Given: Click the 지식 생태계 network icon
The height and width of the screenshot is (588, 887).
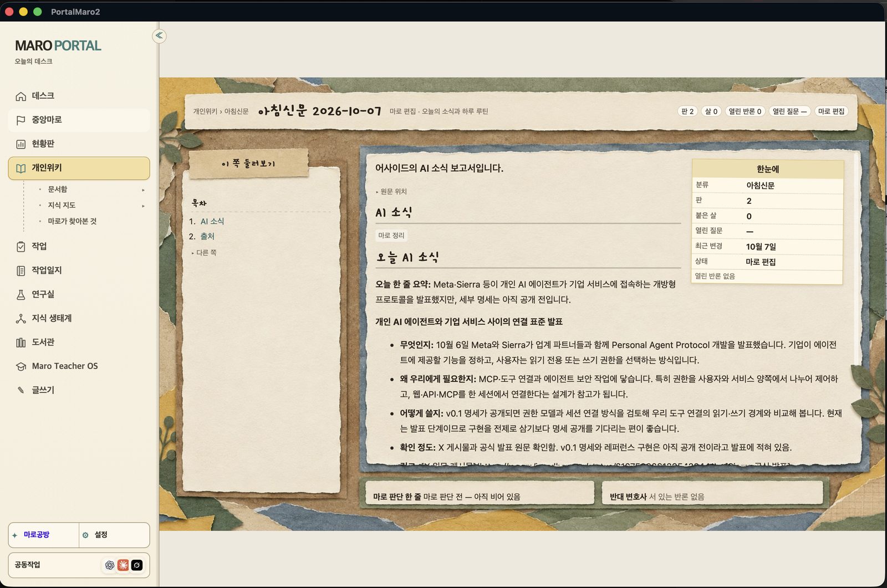Looking at the screenshot, I should (21, 319).
